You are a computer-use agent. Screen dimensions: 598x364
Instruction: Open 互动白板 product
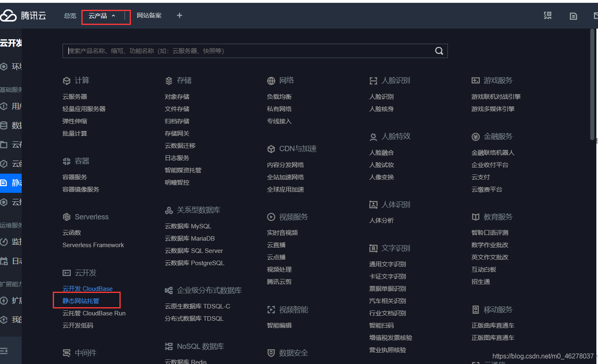(484, 270)
